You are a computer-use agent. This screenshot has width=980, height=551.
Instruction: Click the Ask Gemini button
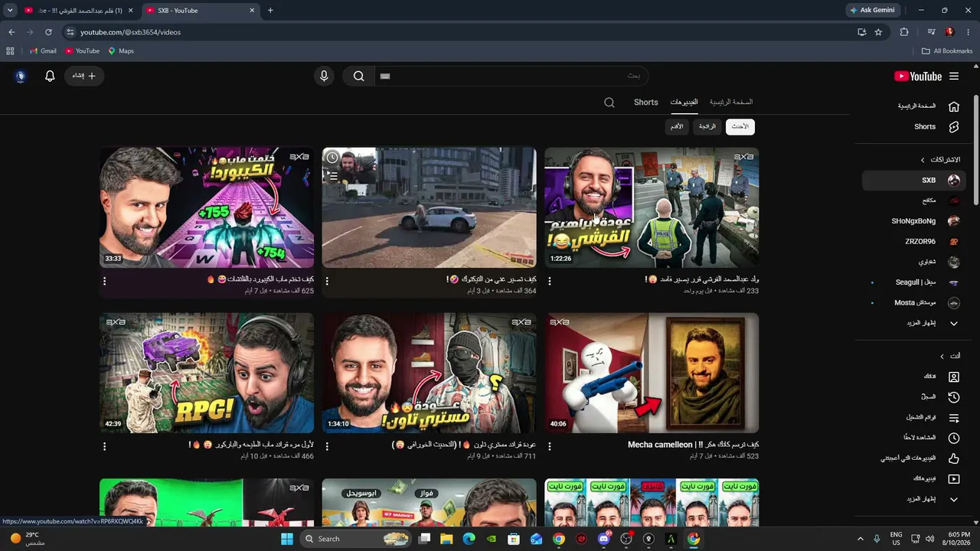(x=873, y=11)
